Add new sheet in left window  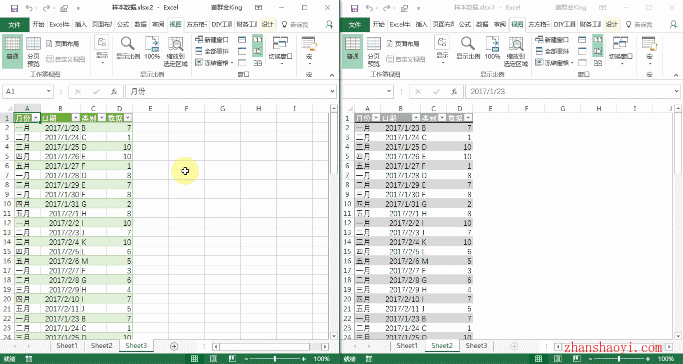pyautogui.click(x=174, y=346)
